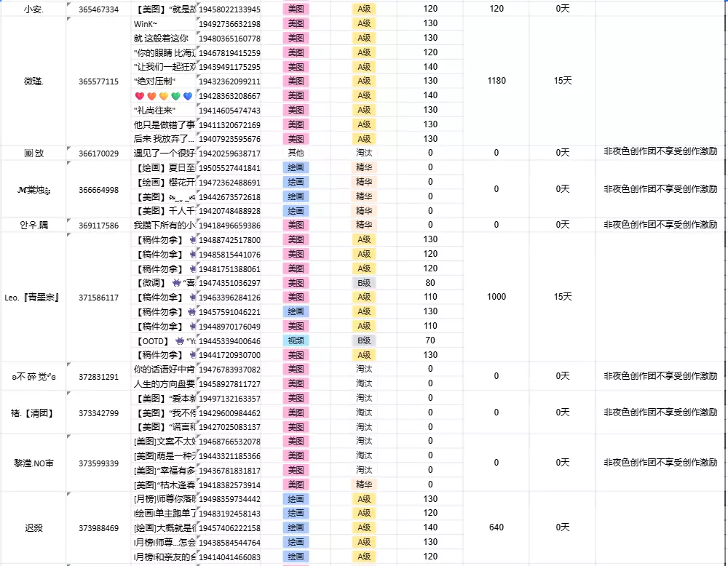Select the name cell 안우.隅
The height and width of the screenshot is (566, 728).
coord(33,225)
